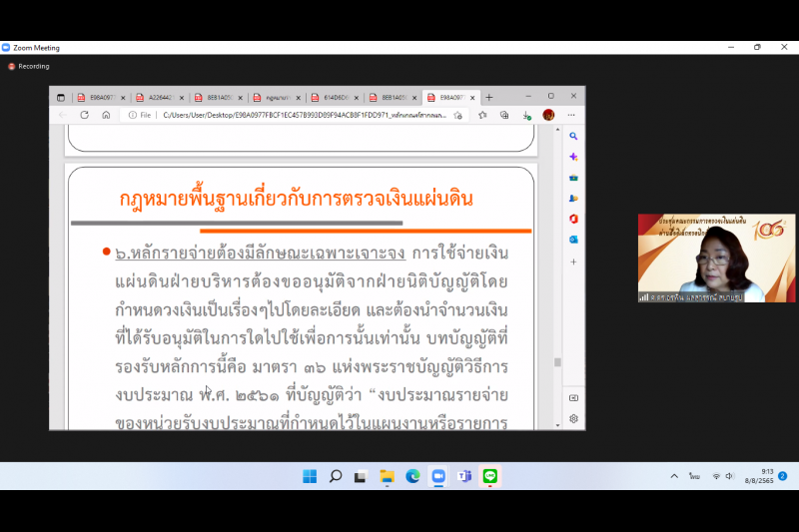
Task: Open Edge sidebar search
Action: tap(573, 136)
